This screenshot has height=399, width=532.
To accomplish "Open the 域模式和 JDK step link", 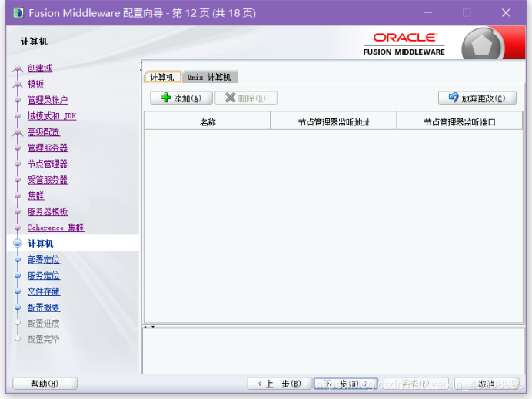I will click(x=52, y=115).
